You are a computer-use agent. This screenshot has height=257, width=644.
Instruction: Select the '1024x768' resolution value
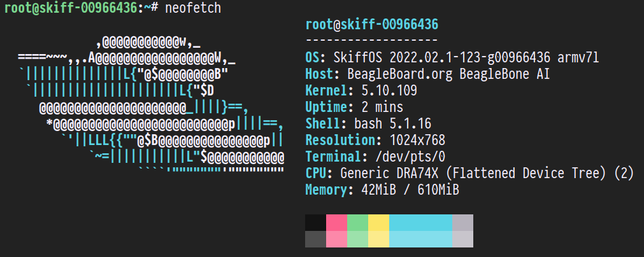tap(417, 140)
